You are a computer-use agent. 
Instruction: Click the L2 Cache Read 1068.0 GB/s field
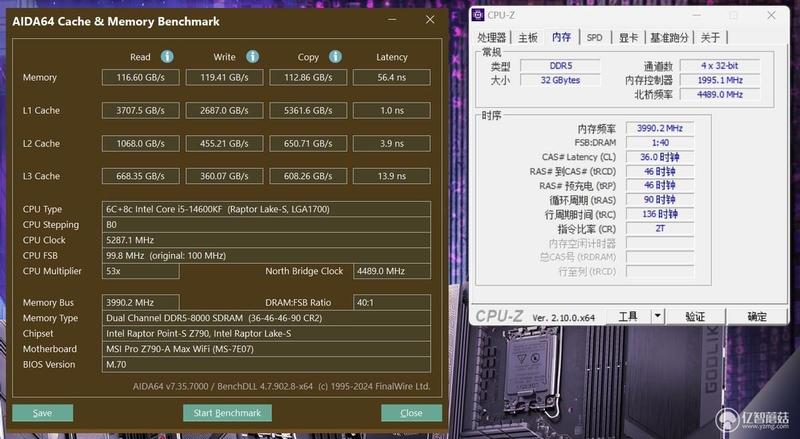pyautogui.click(x=140, y=143)
